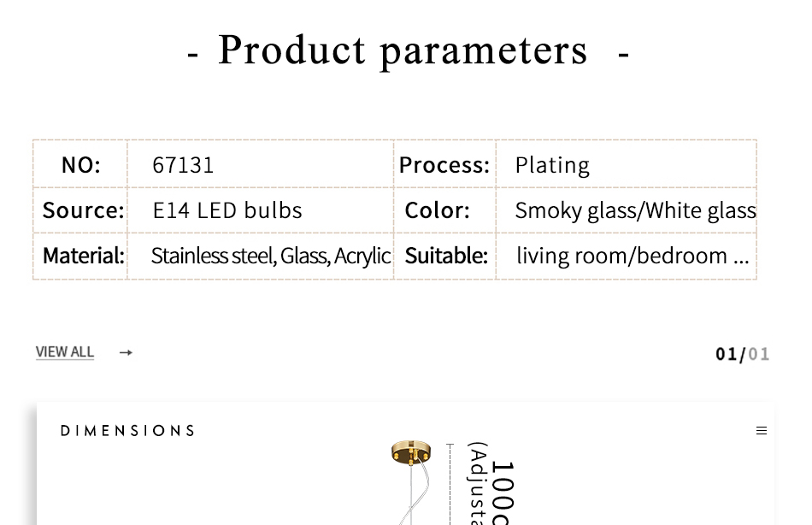This screenshot has height=525, width=812.
Task: Click the Stainless steel, Glass, Acrylic text
Action: tap(270, 255)
